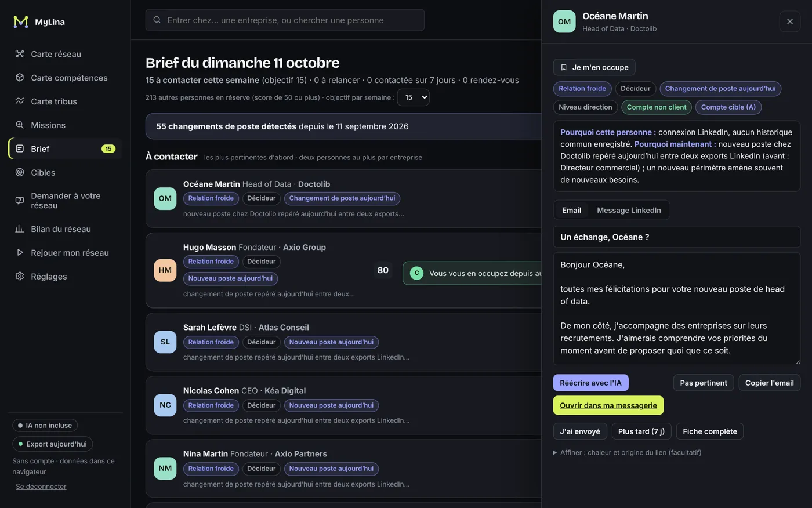The width and height of the screenshot is (812, 508).
Task: Click inside the email body text area
Action: (x=677, y=309)
